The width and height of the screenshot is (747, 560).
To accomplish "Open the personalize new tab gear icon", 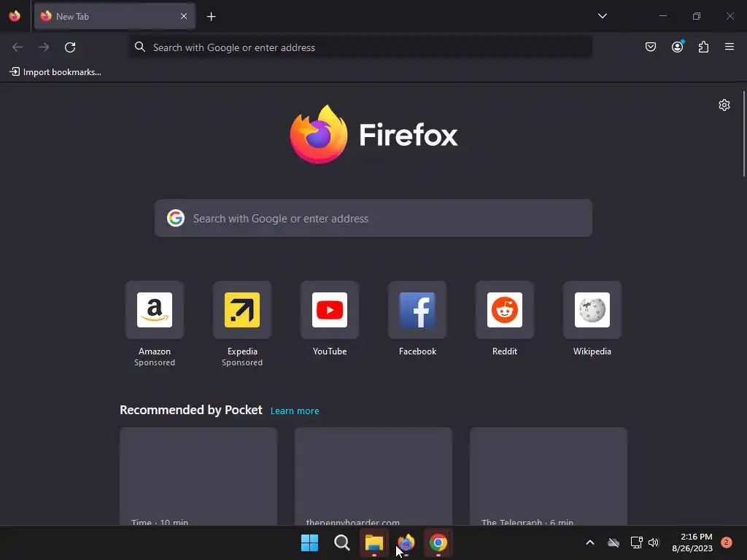I will (x=724, y=105).
